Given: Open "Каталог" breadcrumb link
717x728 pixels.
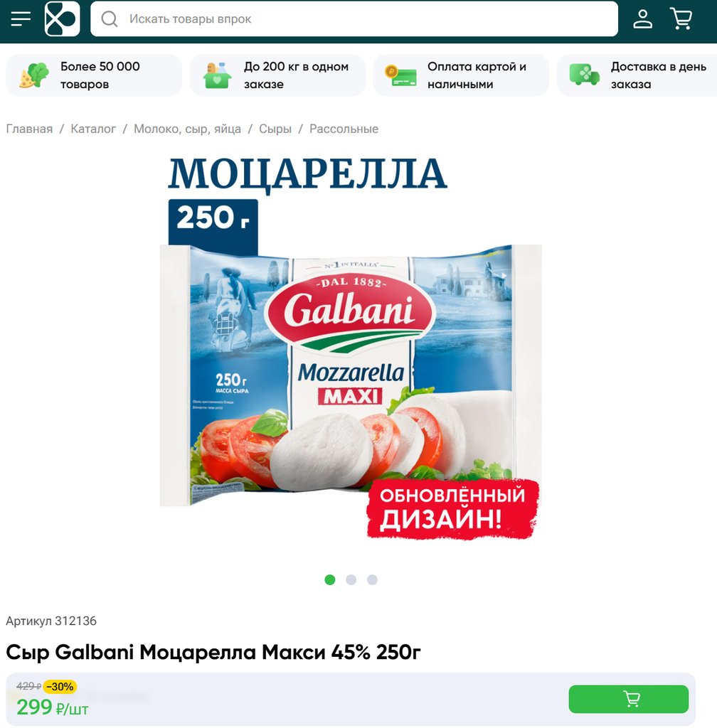Looking at the screenshot, I should [93, 129].
